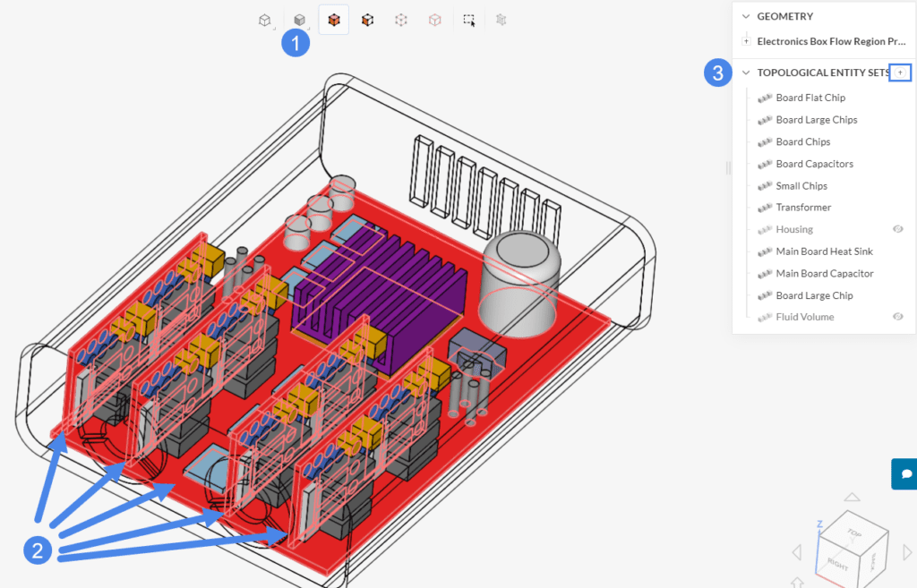Click the Board Capacitors entity set
The width and height of the screenshot is (917, 588).
(814, 164)
